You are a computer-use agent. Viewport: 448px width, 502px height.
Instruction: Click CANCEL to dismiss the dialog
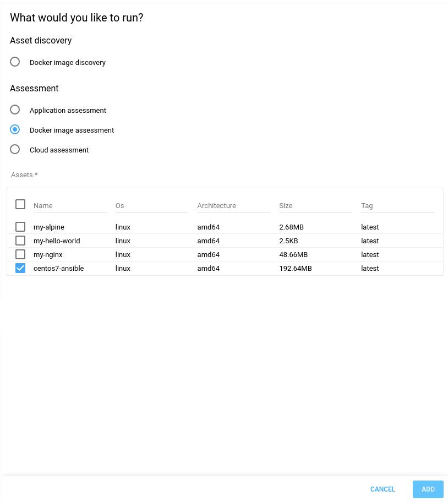(383, 489)
